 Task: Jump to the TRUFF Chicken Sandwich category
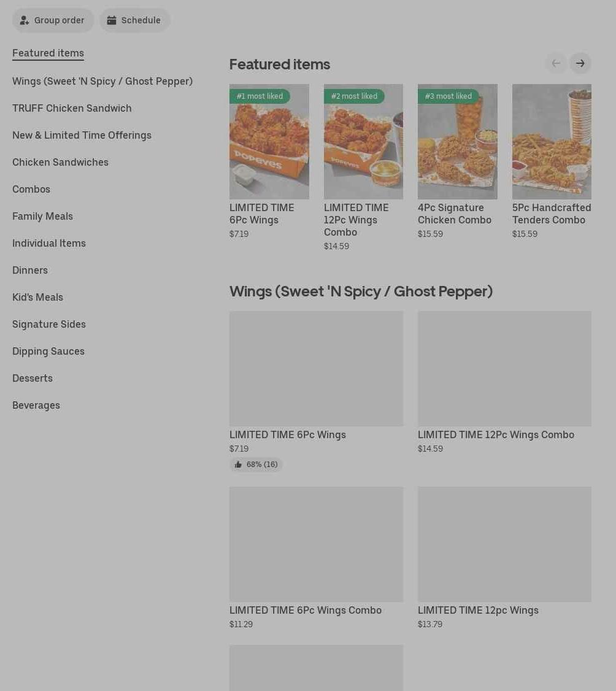(x=72, y=108)
